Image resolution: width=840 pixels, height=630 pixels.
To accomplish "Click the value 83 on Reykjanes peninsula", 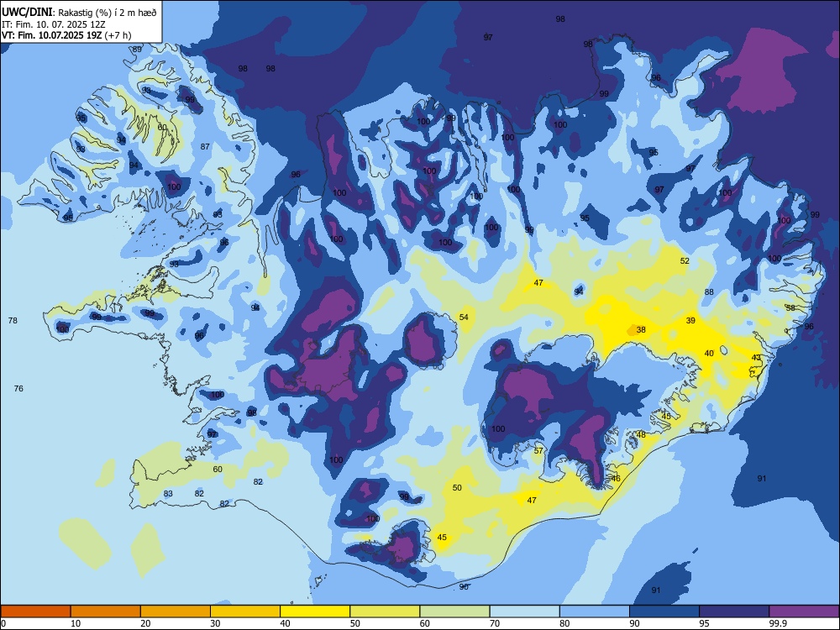I will [x=168, y=493].
